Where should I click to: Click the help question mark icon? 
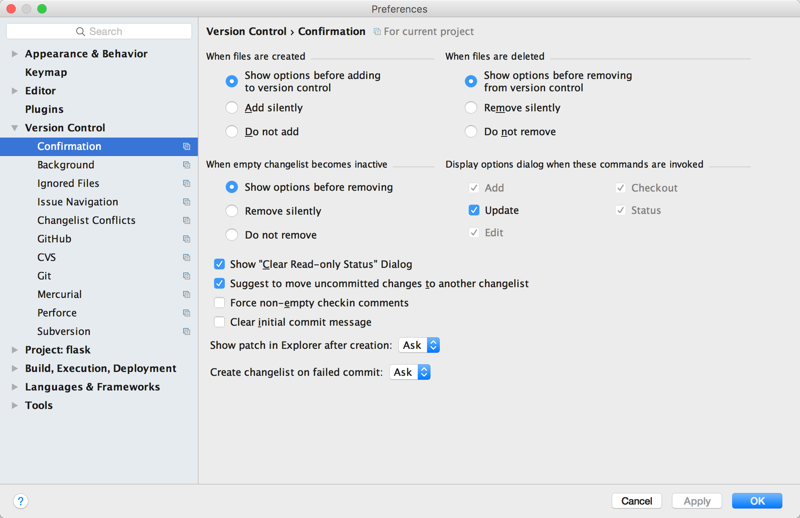(20, 501)
